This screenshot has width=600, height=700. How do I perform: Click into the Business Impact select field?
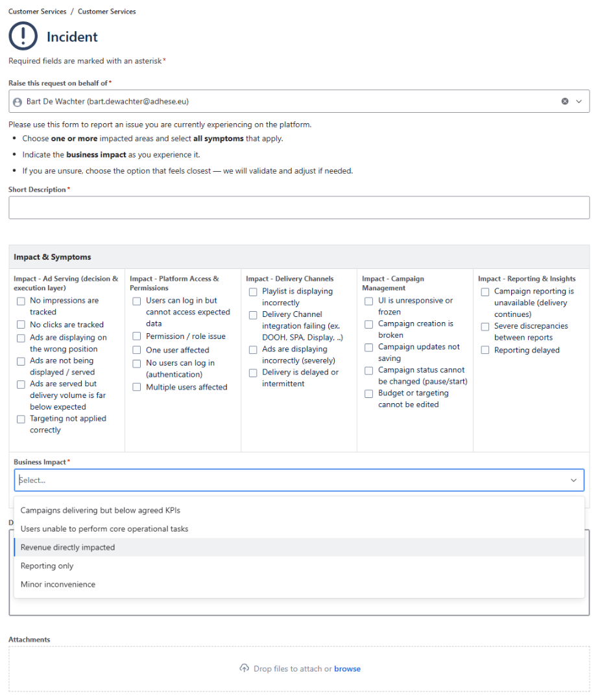click(x=299, y=480)
